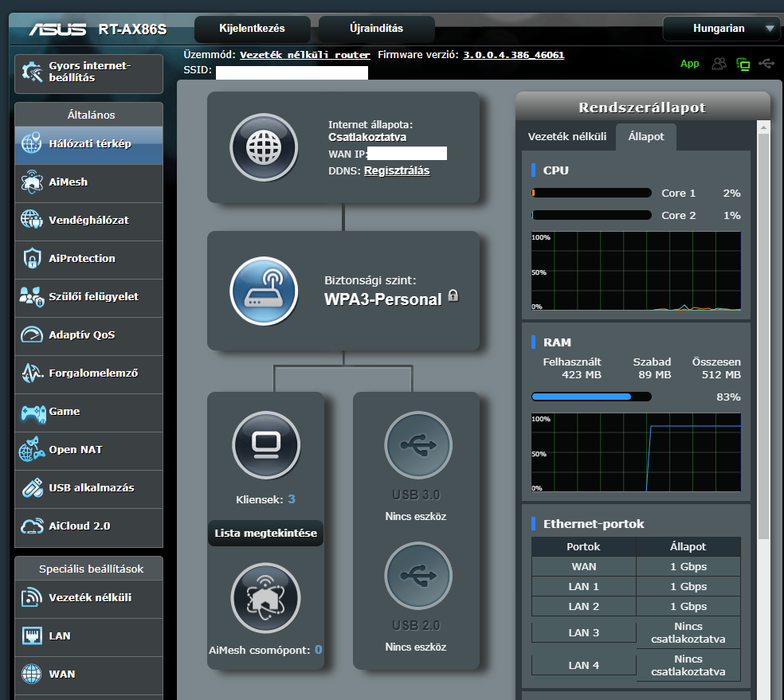Click the SSID field
784x700 pixels.
pos(292,73)
